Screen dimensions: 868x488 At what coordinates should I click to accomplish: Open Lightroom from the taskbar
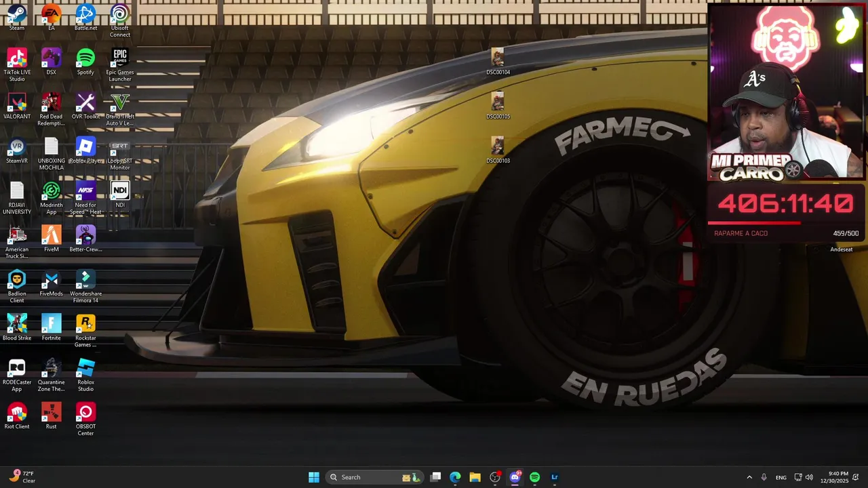[x=555, y=477]
